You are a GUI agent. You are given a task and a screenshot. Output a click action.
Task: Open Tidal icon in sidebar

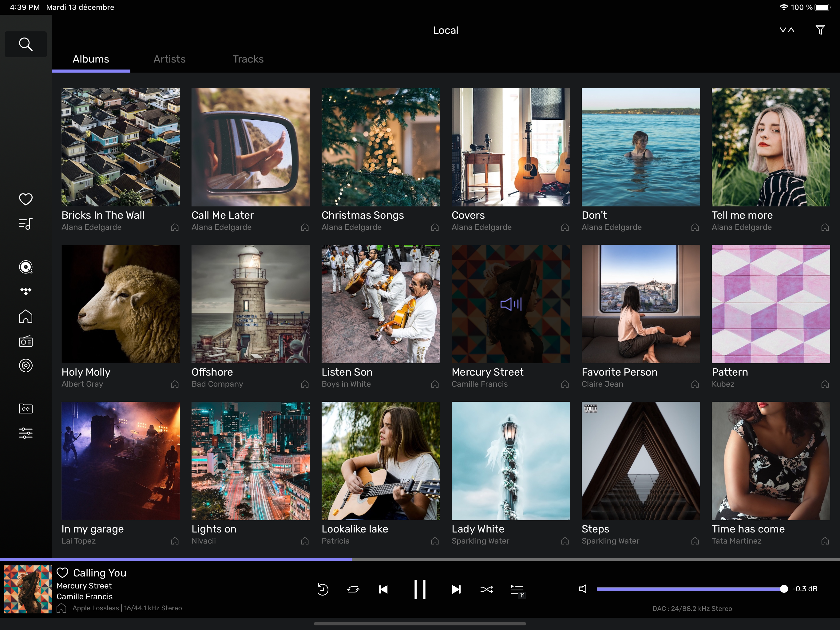[x=26, y=291]
